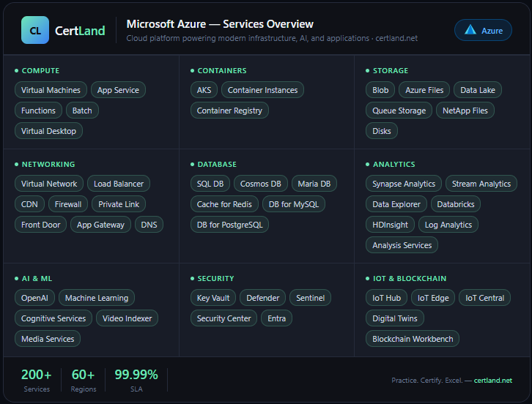This screenshot has height=404, width=532.
Task: Click the Azure triangle logo icon
Action: click(470, 30)
